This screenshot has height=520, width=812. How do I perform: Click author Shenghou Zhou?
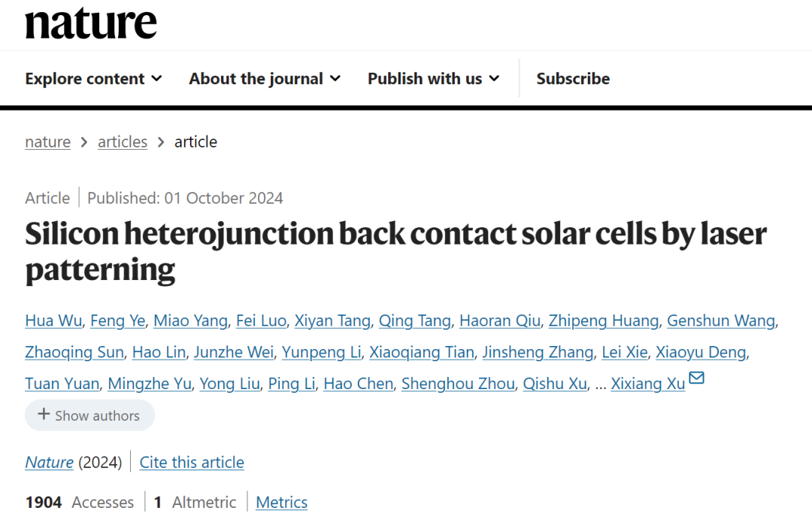click(x=458, y=384)
